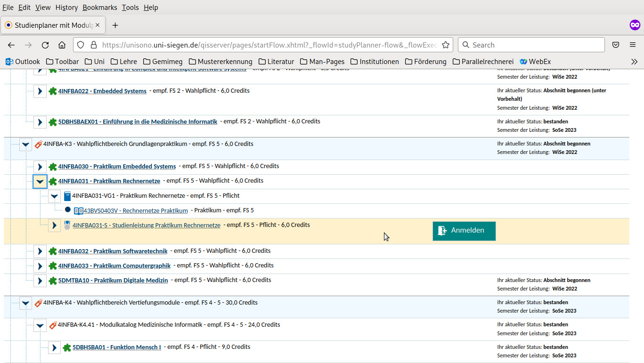Go to the browser Home page
Screen dimensions: 644x363
[62, 45]
